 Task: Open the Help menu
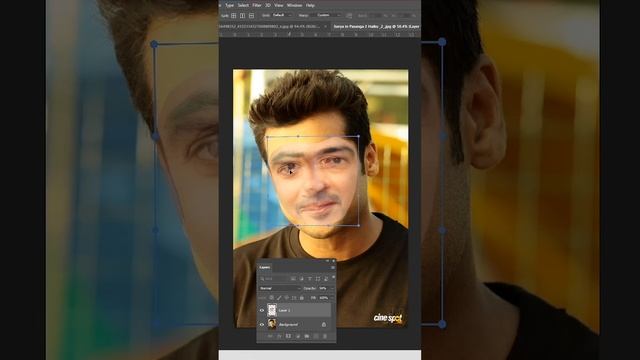[x=311, y=5]
